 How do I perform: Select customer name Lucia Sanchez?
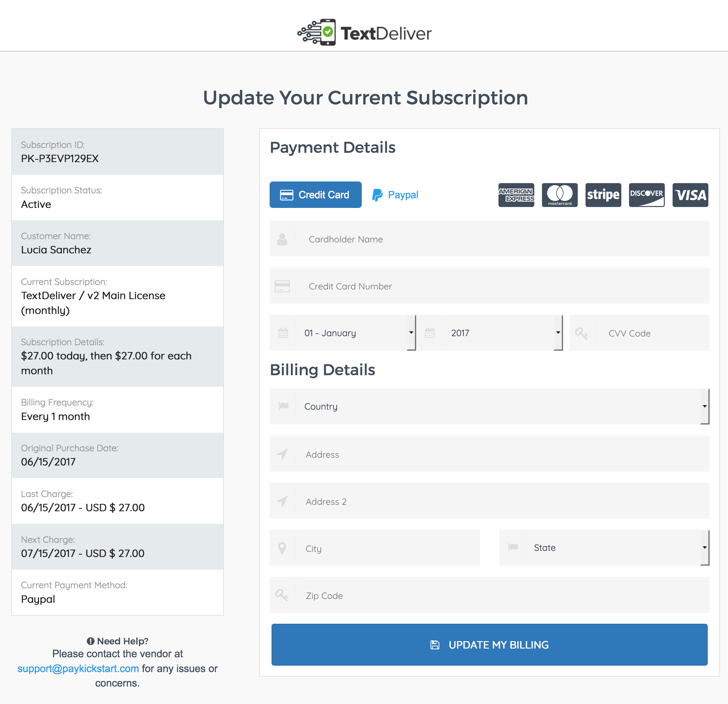click(56, 250)
